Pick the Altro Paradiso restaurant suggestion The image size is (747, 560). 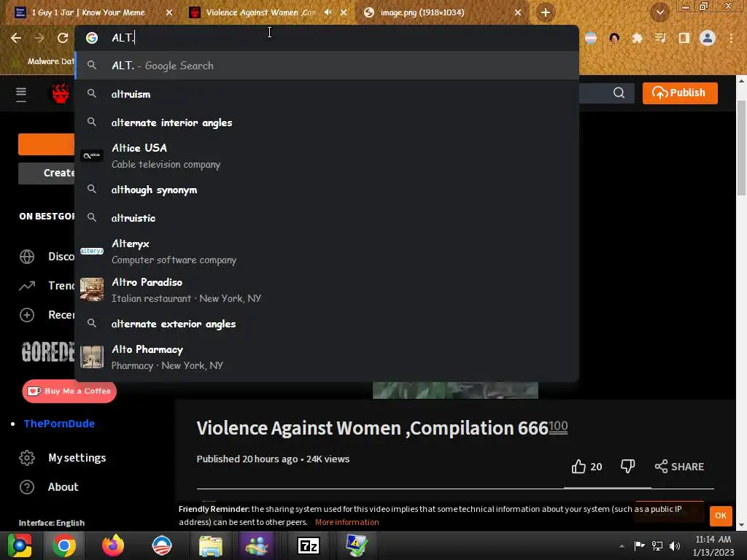(x=327, y=290)
